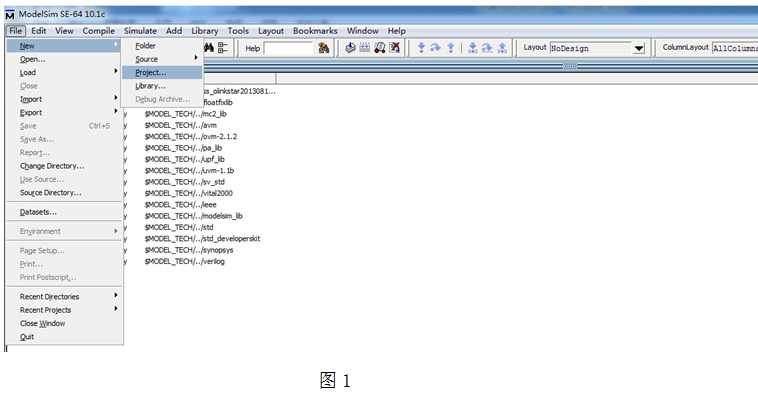
Task: Select Change Directory... from File menu
Action: click(64, 166)
